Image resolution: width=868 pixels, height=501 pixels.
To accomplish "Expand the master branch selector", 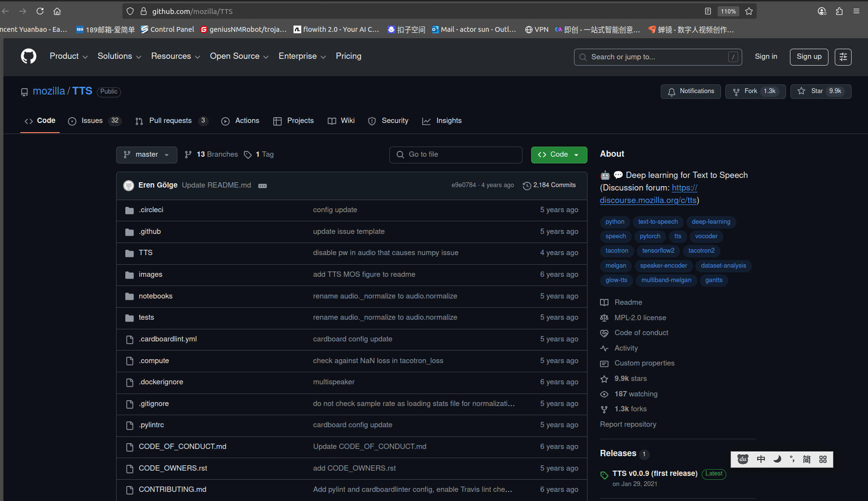I will click(x=147, y=155).
